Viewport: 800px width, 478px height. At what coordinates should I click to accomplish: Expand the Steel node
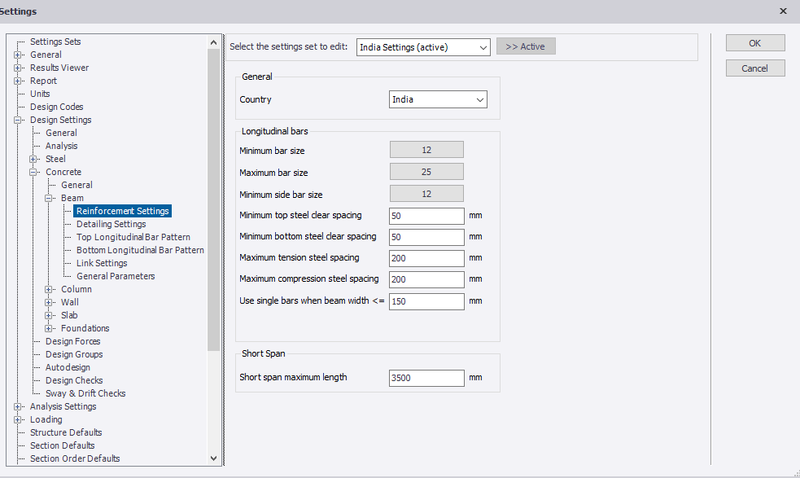tap(34, 159)
